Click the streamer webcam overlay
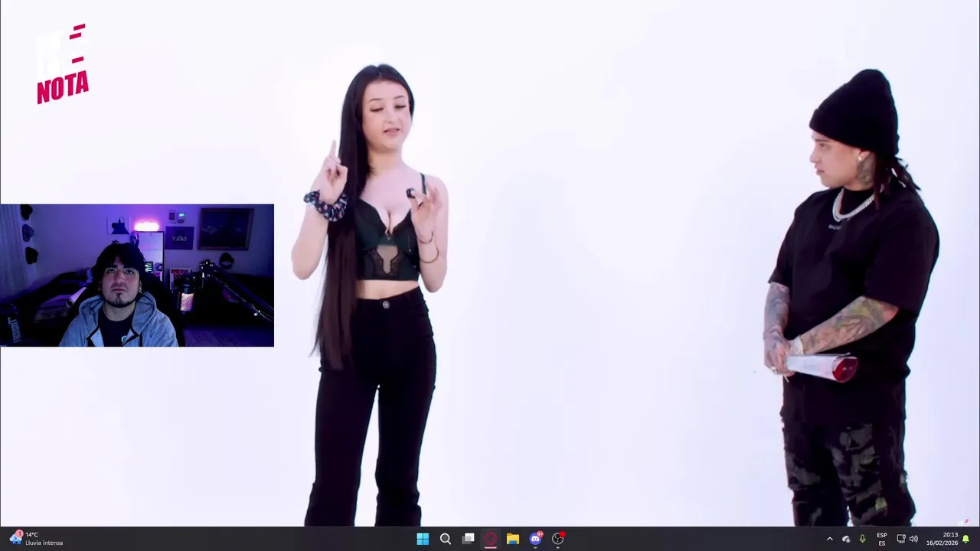The width and height of the screenshot is (980, 551). [x=137, y=275]
